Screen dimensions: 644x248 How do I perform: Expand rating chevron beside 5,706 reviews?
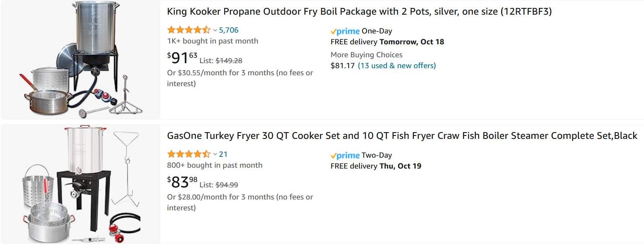215,30
